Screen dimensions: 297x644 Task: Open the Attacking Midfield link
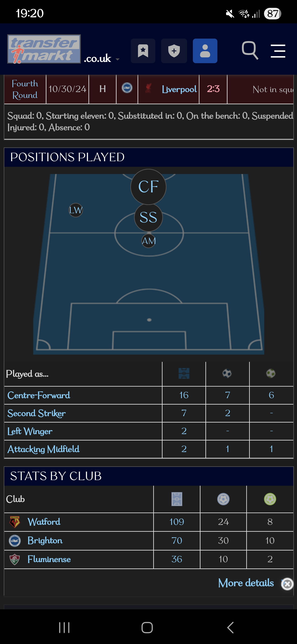click(44, 449)
